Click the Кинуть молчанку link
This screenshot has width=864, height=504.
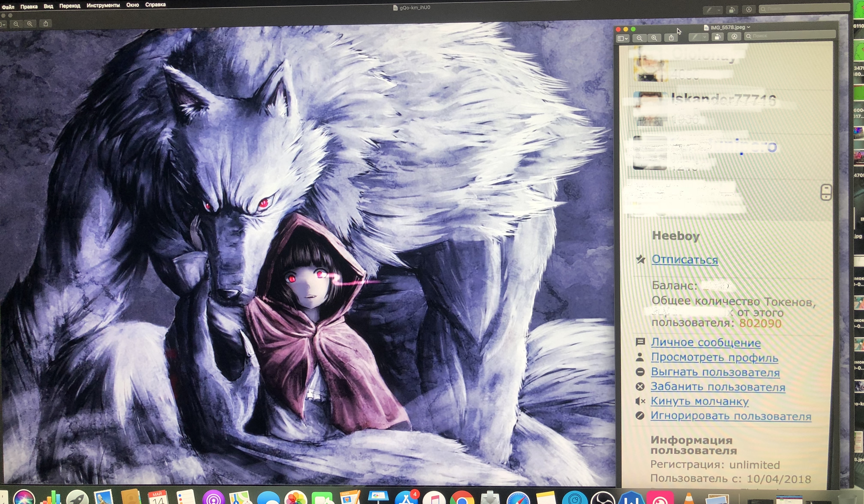[x=699, y=401]
